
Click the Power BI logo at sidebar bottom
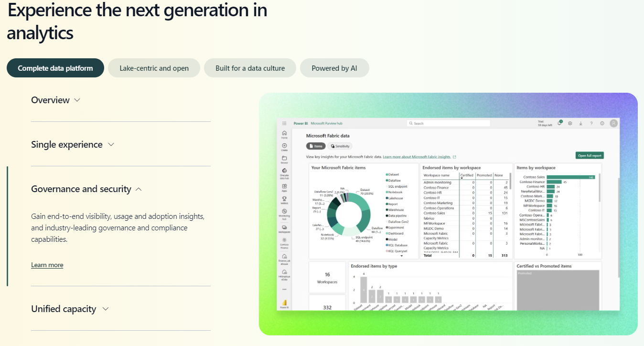(284, 303)
